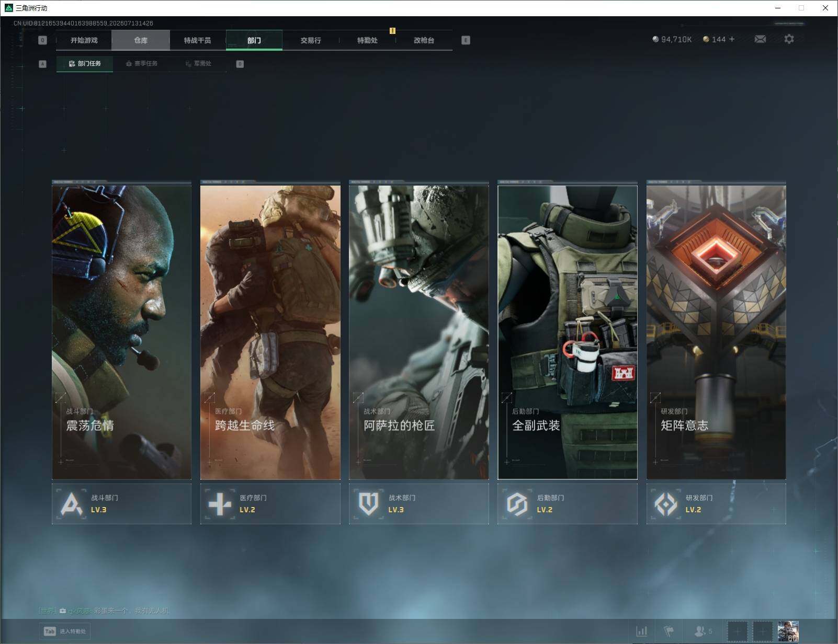Image resolution: width=838 pixels, height=644 pixels.
Task: Select 战斗部门 LV.3 department icon
Action: (72, 504)
